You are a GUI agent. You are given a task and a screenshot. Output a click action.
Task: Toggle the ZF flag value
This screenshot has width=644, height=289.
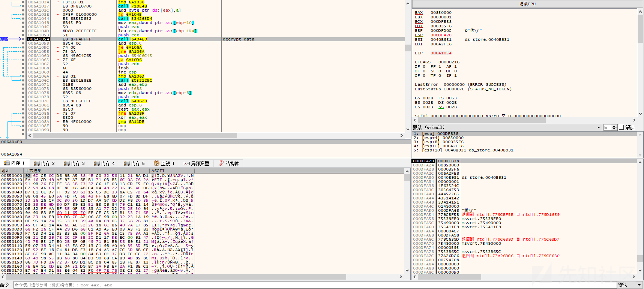pos(424,67)
